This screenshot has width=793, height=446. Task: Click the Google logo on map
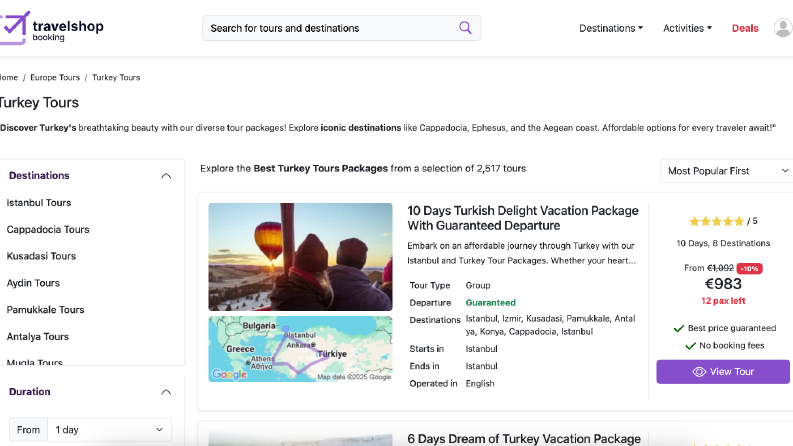[x=229, y=374]
